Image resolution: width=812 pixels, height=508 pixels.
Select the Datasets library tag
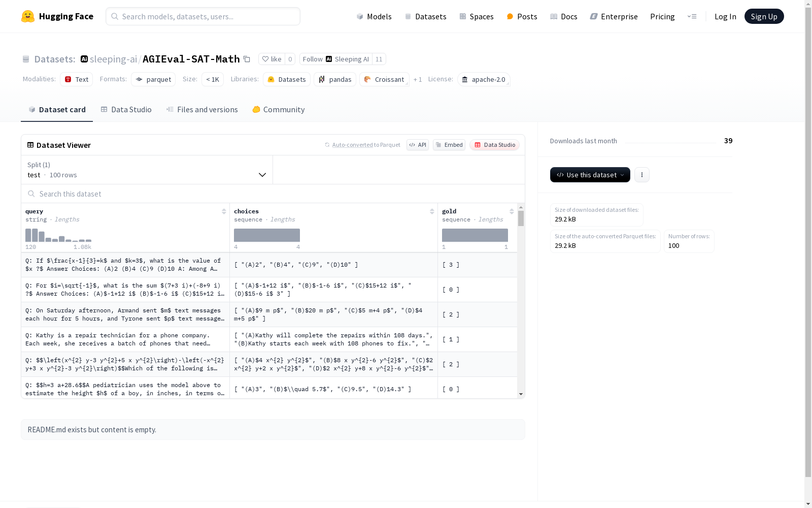coord(287,79)
